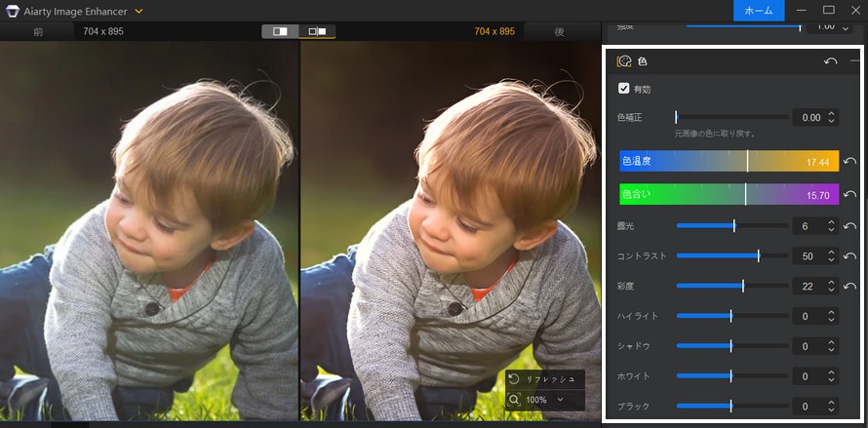Viewport: 868px width, 428px height.
Task: Click the before image preview
Action: coord(149,231)
